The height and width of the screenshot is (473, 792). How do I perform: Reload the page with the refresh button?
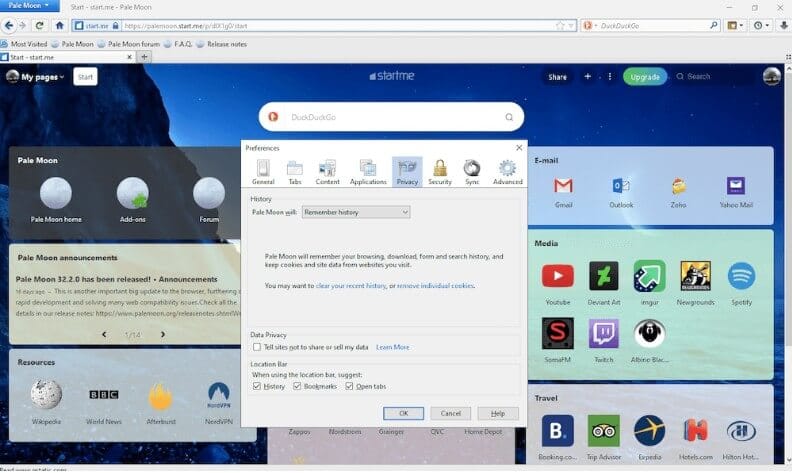pos(39,25)
